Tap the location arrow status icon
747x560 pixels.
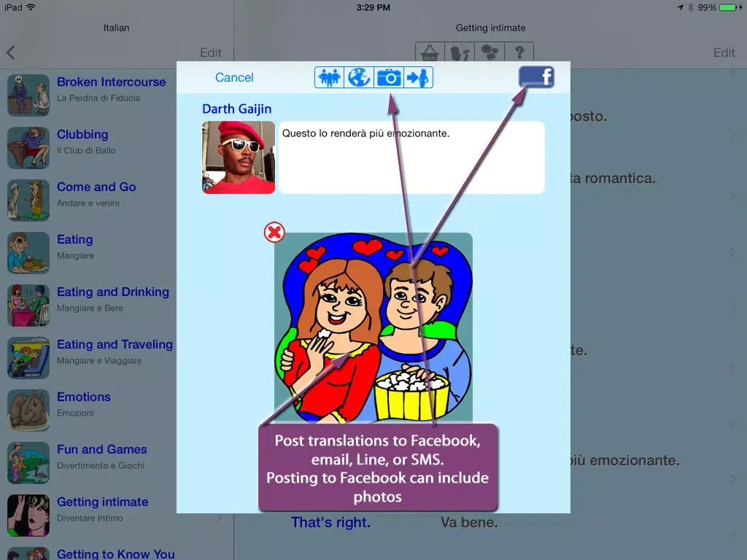click(681, 7)
